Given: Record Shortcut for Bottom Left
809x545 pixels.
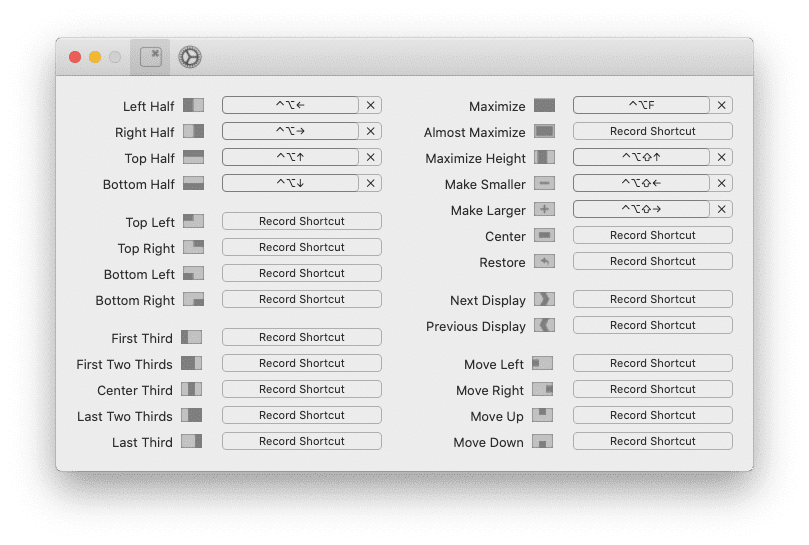Looking at the screenshot, I should click(302, 273).
